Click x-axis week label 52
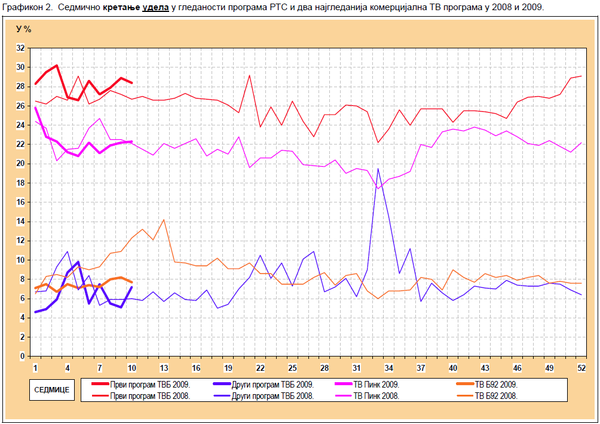The image size is (600, 424). tap(582, 368)
